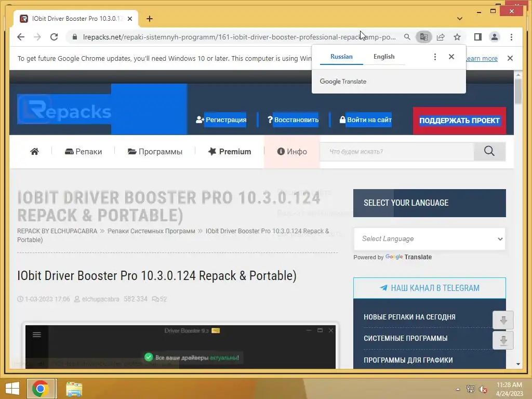Open the Select Language dropdown
Screen dimensions: 532x399
point(430,239)
